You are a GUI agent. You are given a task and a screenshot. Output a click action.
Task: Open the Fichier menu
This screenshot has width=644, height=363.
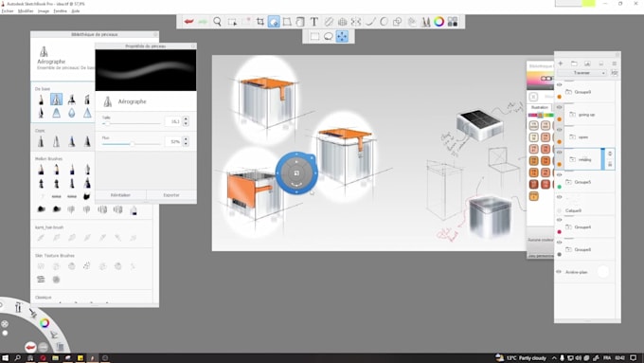click(8, 11)
